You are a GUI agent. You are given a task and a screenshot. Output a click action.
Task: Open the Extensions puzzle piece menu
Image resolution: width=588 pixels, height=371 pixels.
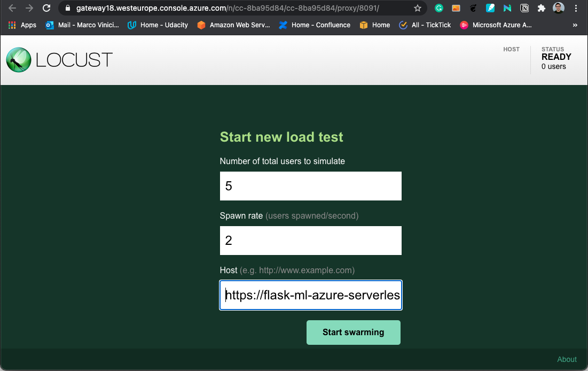click(x=541, y=8)
